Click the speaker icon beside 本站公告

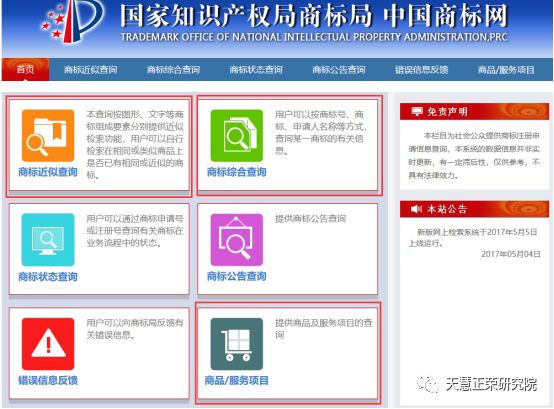click(417, 209)
